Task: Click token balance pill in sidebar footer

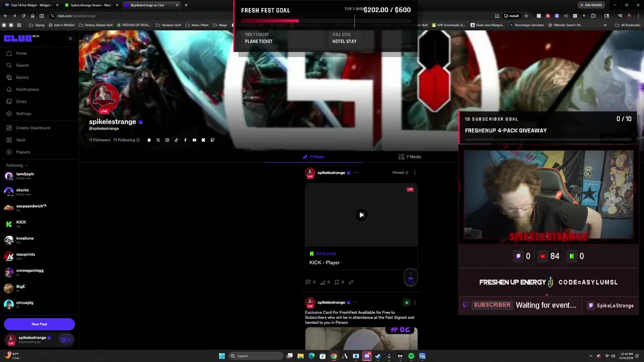Action: pyautogui.click(x=66, y=339)
